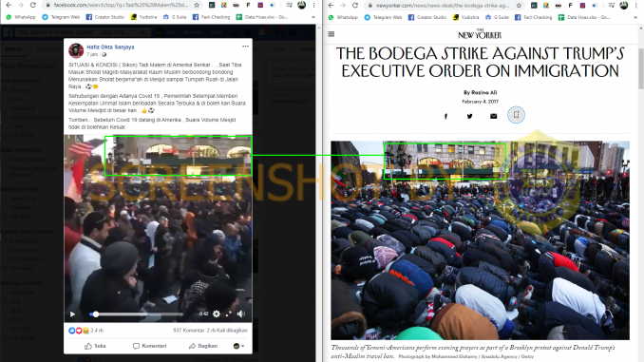Open the prayer protest photo in the article
The width and height of the screenshot is (644, 362).
tap(480, 240)
